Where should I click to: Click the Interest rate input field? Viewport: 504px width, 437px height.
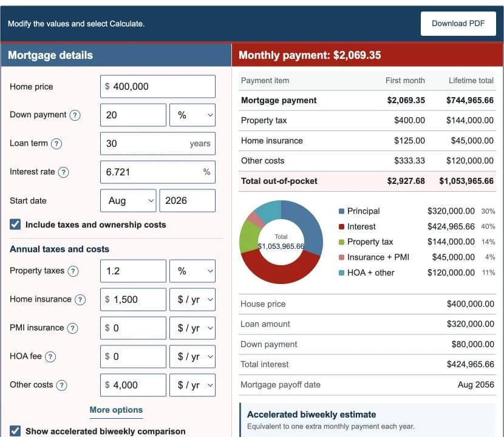[158, 172]
